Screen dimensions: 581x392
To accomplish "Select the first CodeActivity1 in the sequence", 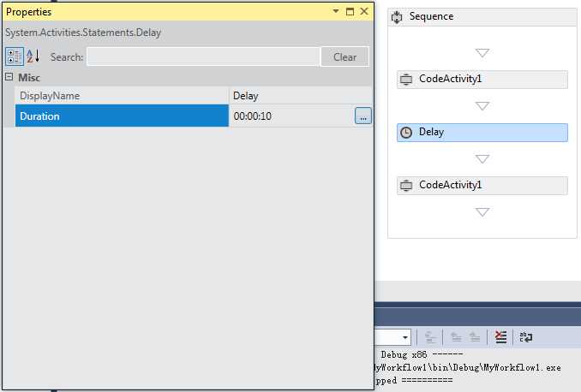I will (482, 80).
